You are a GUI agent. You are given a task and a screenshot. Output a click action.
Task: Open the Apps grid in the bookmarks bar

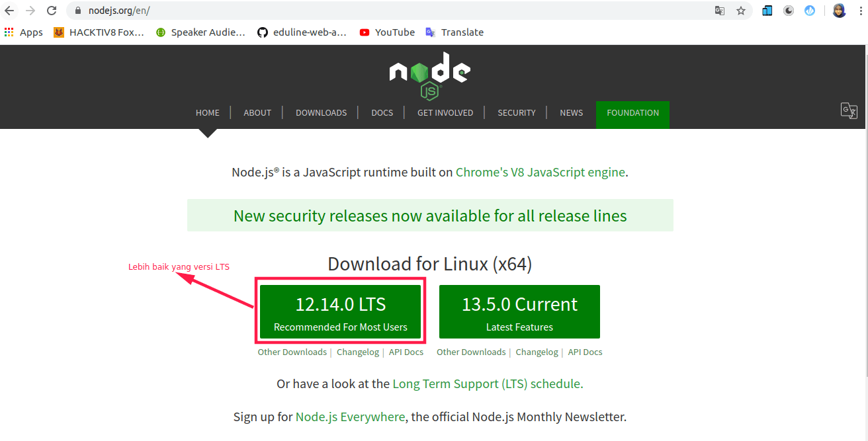23,32
